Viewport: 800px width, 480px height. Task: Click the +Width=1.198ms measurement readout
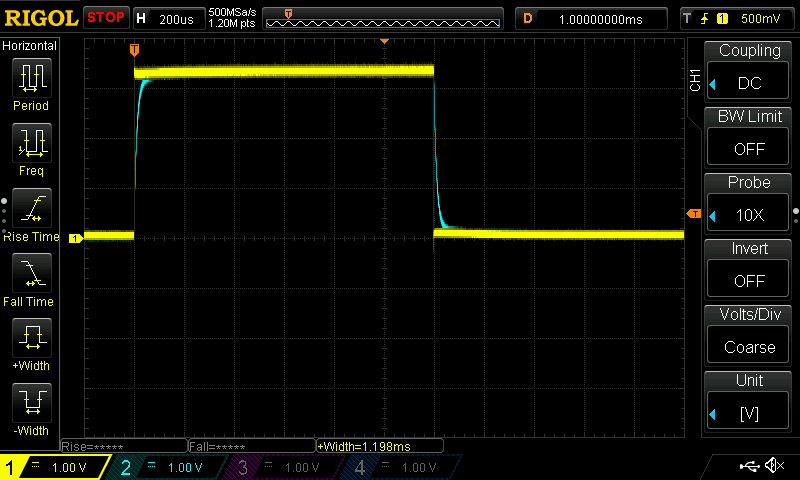coord(365,446)
